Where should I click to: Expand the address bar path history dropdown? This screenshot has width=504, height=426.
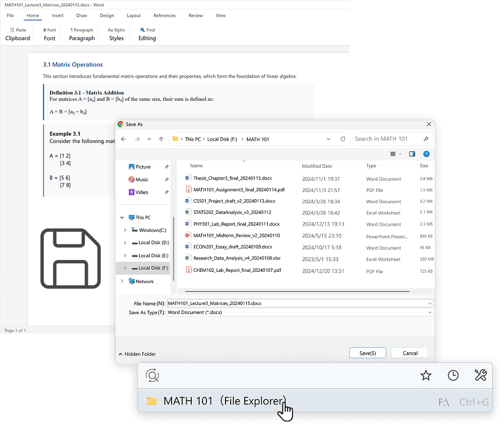328,139
